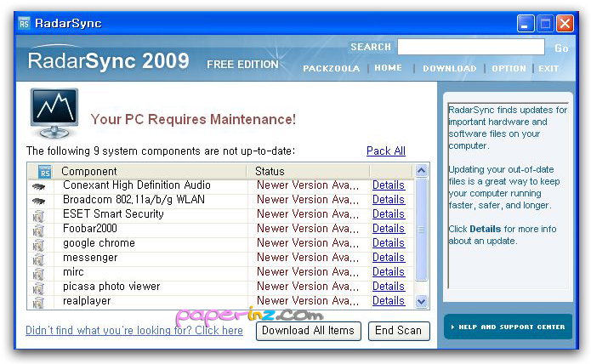Open Details for Foobar2000
The height and width of the screenshot is (364, 591).
point(389,228)
